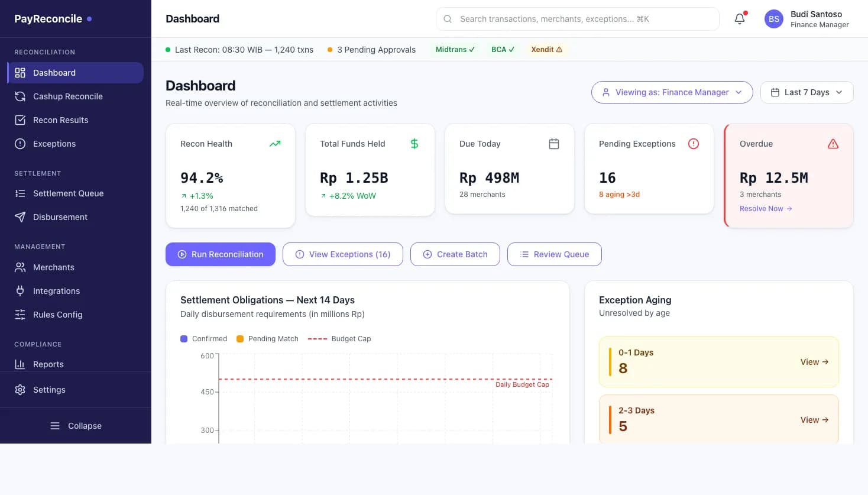This screenshot has height=495, width=868.
Task: Click the warning triangle on the Overdue card
Action: (x=833, y=143)
